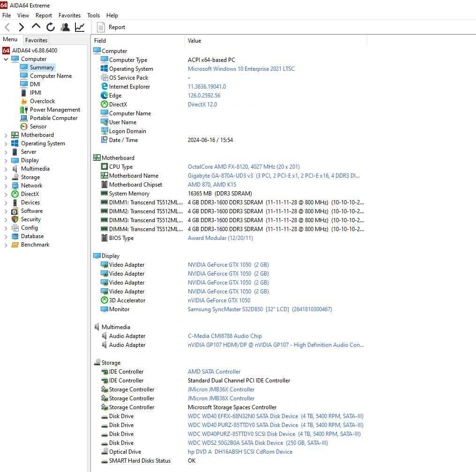
Task: Select Computer Name in the sidebar tree
Action: [51, 76]
